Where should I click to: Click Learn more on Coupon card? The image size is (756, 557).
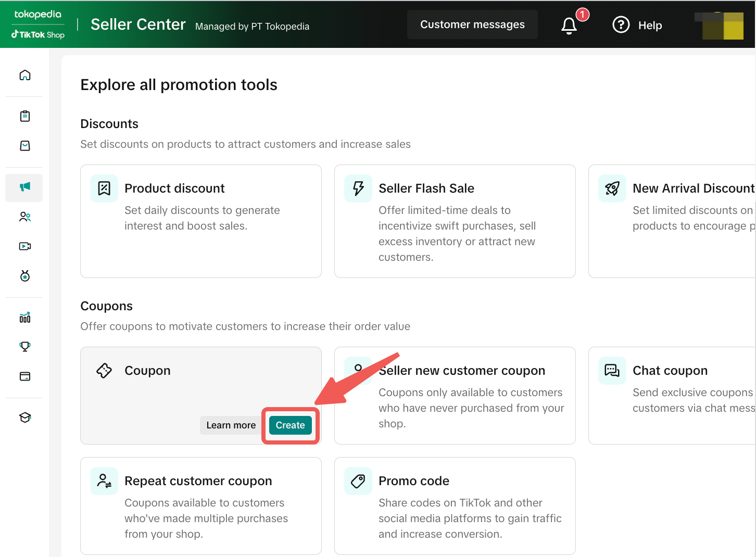[231, 425]
